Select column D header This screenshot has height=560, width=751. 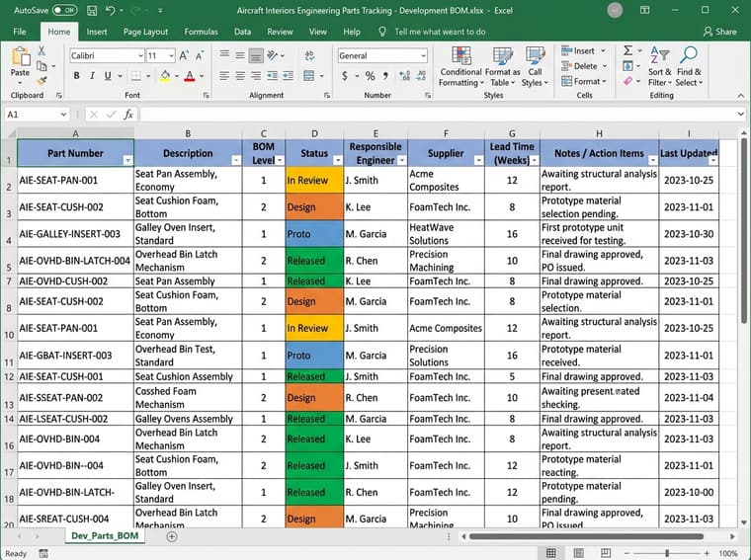click(x=314, y=133)
